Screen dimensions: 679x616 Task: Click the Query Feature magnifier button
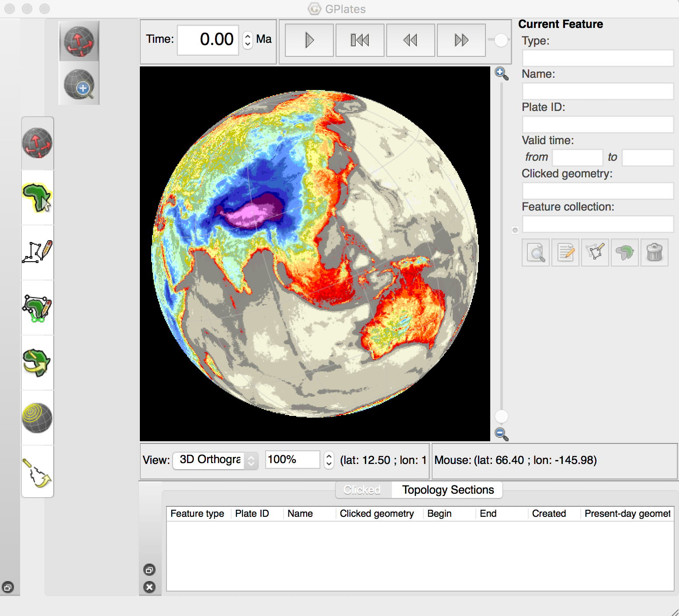536,253
